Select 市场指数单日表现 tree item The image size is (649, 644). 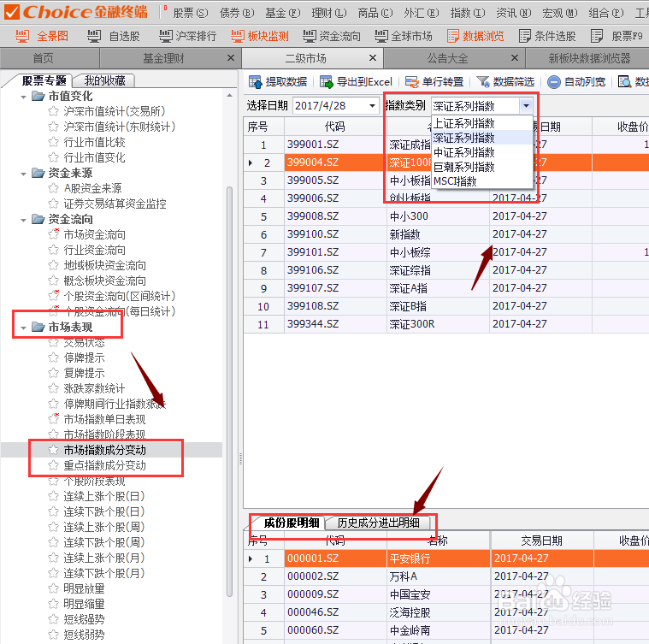104,419
